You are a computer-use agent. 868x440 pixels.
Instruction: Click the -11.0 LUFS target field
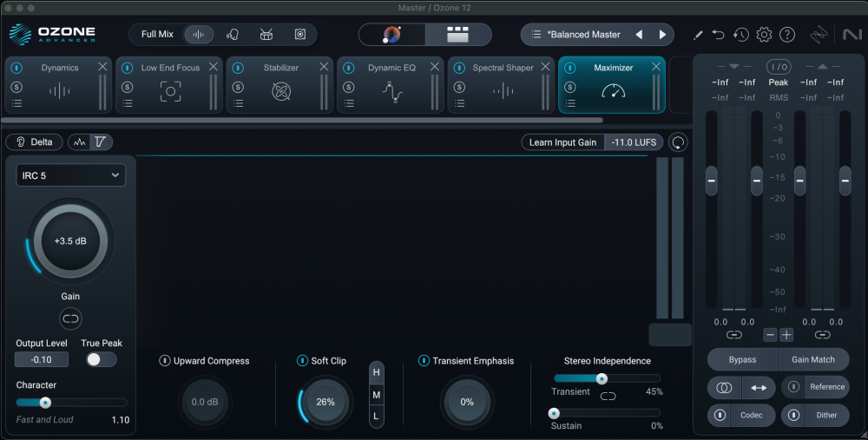point(634,142)
